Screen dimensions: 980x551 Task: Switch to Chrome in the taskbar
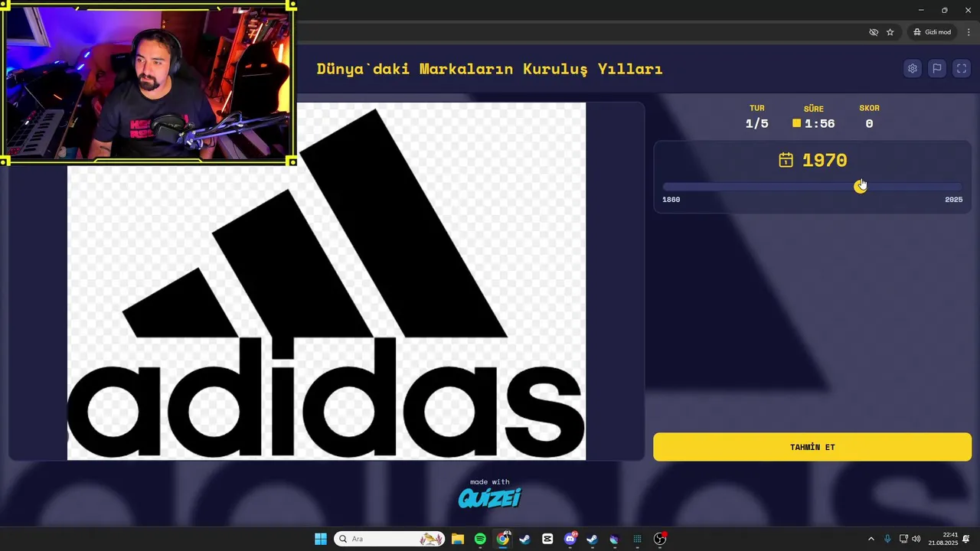(502, 539)
